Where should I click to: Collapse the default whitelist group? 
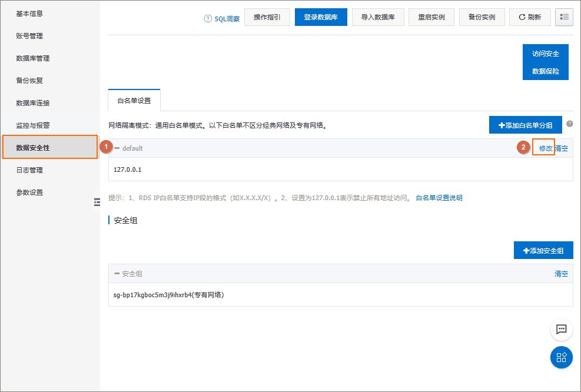click(x=117, y=148)
